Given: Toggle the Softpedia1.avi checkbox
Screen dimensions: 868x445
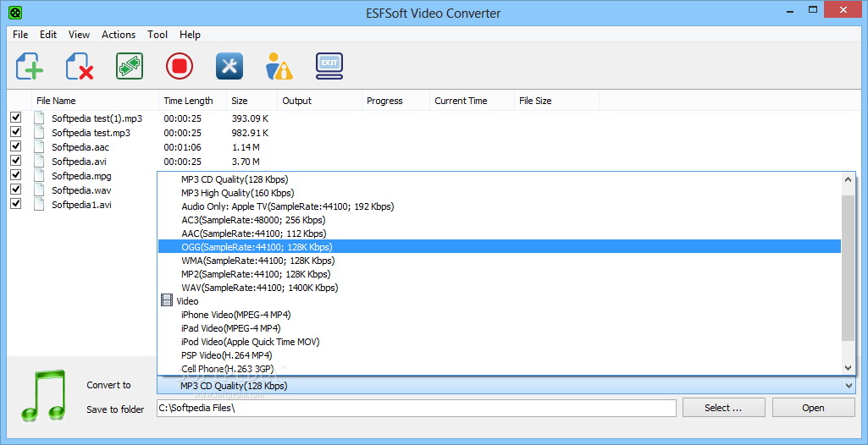Looking at the screenshot, I should click(x=16, y=203).
